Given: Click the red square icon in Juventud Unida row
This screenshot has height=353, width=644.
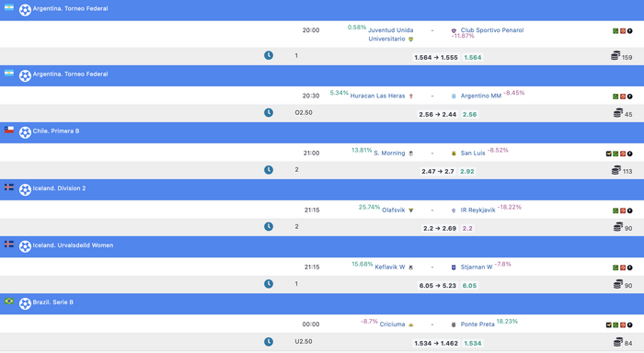Looking at the screenshot, I should 623,30.
